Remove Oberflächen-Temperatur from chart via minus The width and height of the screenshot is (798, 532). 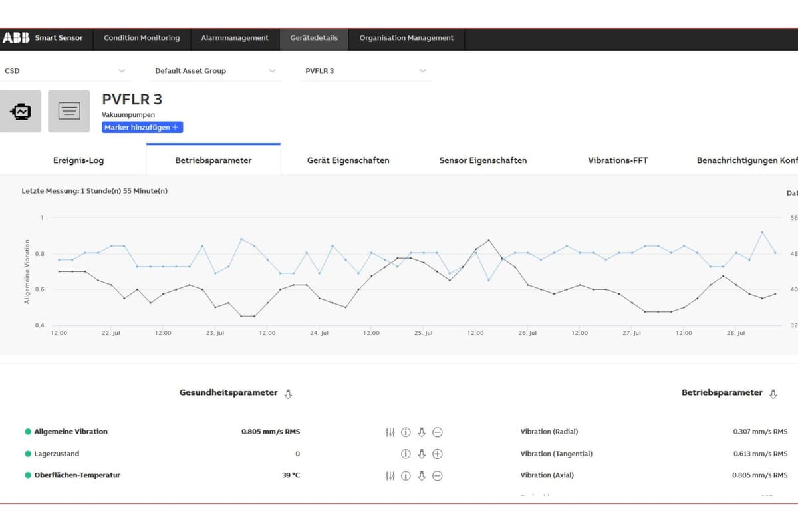pyautogui.click(x=438, y=476)
